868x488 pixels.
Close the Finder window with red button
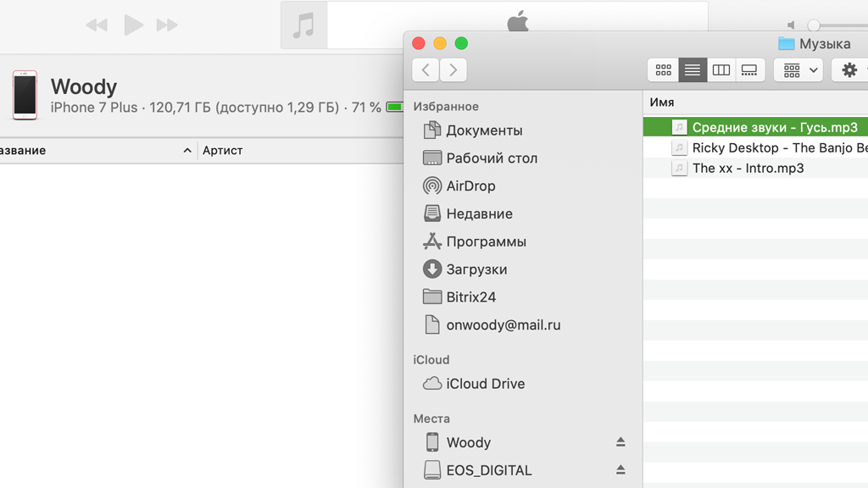point(419,43)
